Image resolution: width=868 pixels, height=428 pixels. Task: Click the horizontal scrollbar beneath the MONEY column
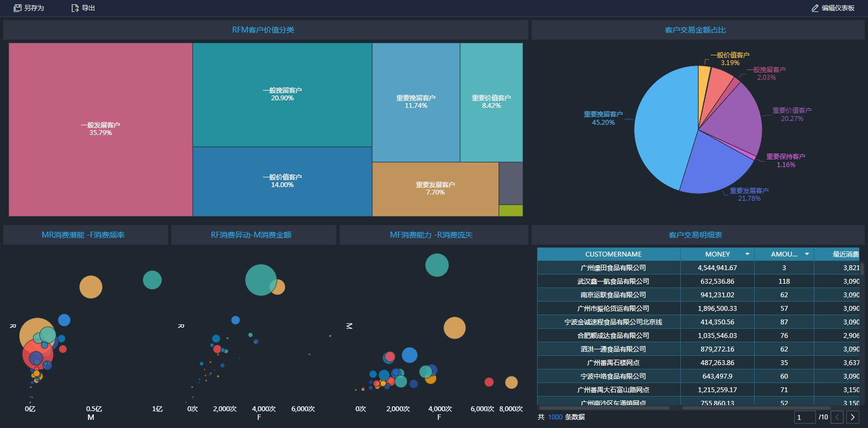[756, 408]
